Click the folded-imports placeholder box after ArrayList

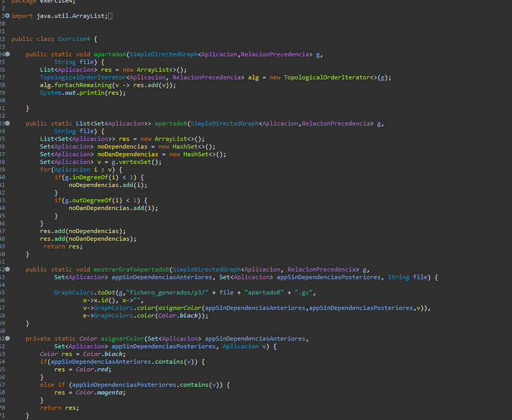coord(110,16)
